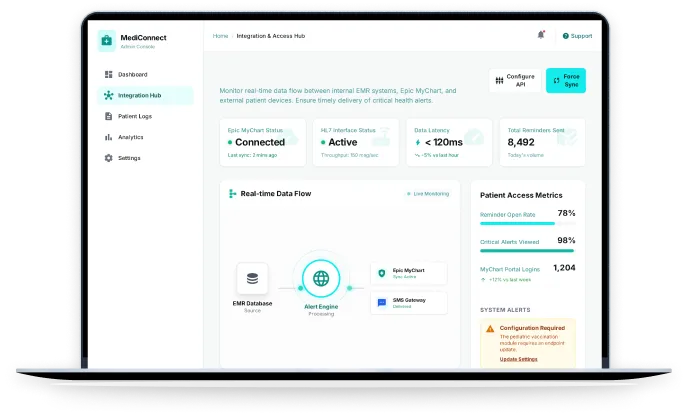Click the MediConnect logo icon
Image resolution: width=688 pixels, height=416 pixels.
tap(107, 40)
